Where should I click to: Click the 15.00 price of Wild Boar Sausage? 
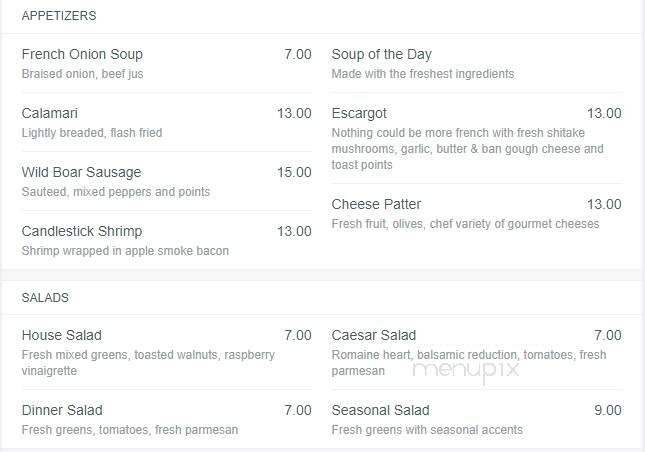[x=294, y=172]
